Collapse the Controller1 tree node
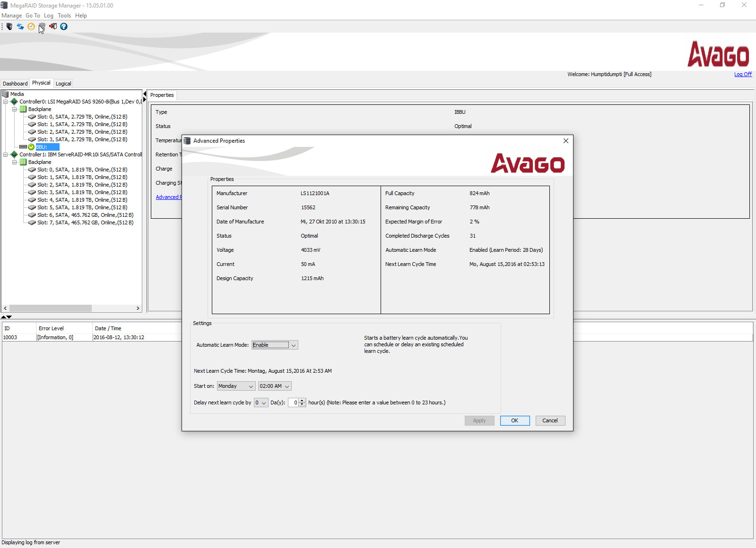The image size is (756, 548). click(x=5, y=154)
